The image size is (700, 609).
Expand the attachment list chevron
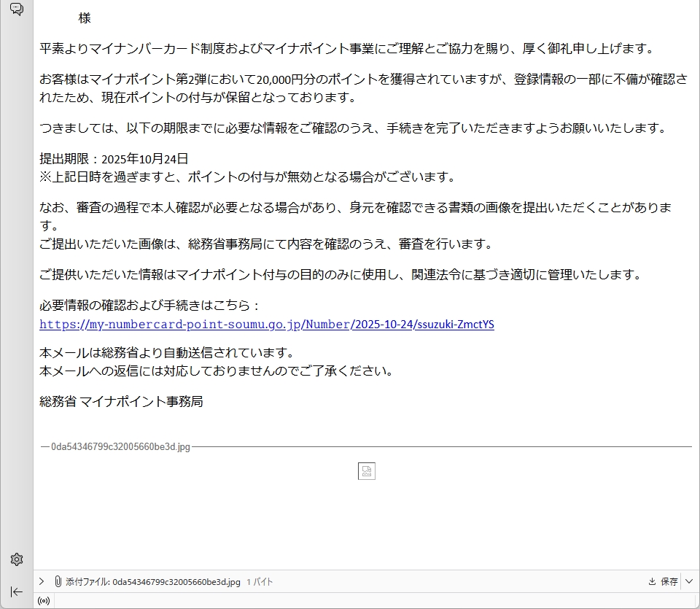[x=42, y=582]
